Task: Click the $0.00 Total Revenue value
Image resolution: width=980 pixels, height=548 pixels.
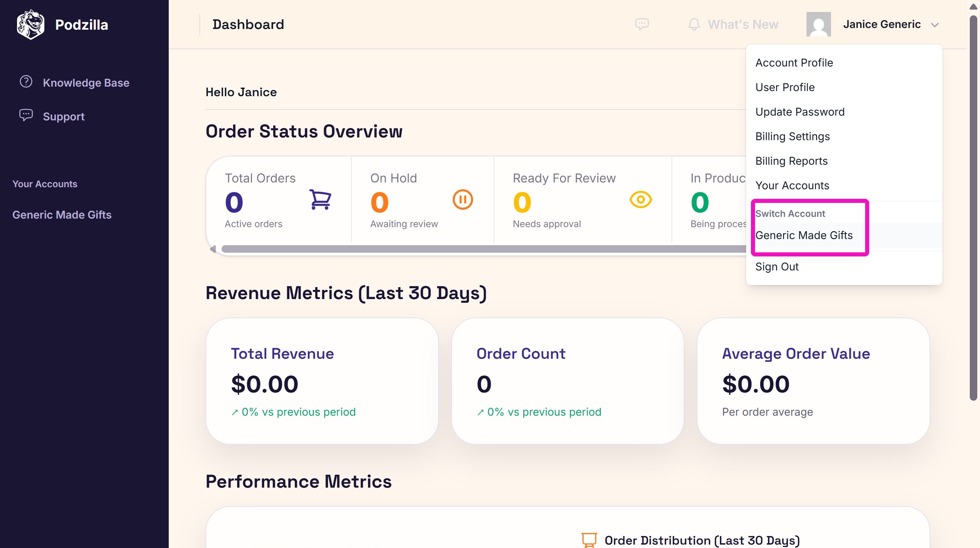Action: (x=265, y=384)
